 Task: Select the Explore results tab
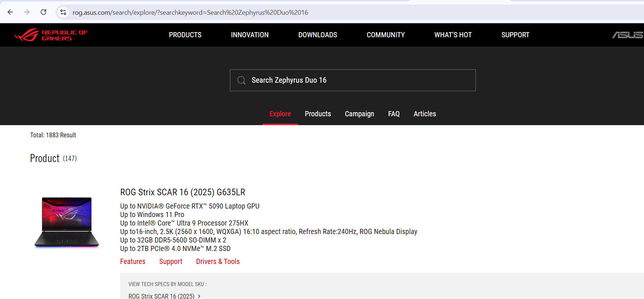coord(280,114)
